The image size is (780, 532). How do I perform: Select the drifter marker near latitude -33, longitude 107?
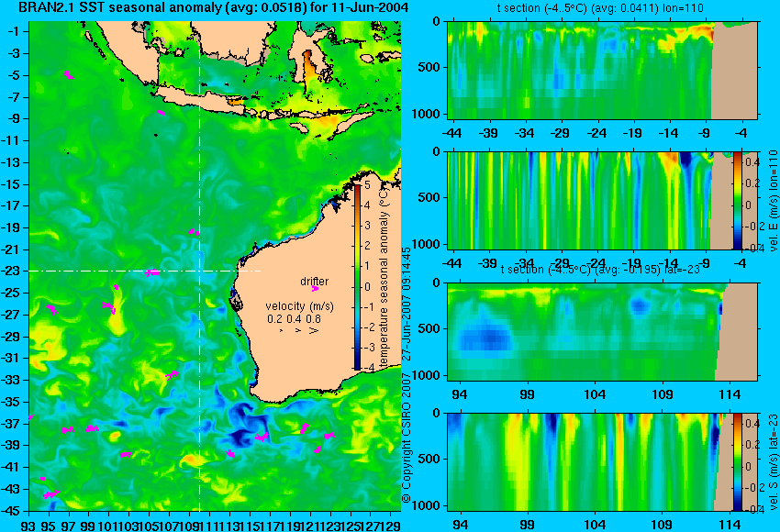pyautogui.click(x=172, y=375)
